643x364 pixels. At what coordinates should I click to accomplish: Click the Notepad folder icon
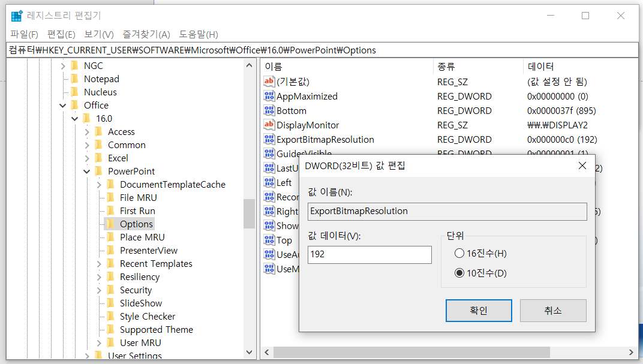coord(74,79)
